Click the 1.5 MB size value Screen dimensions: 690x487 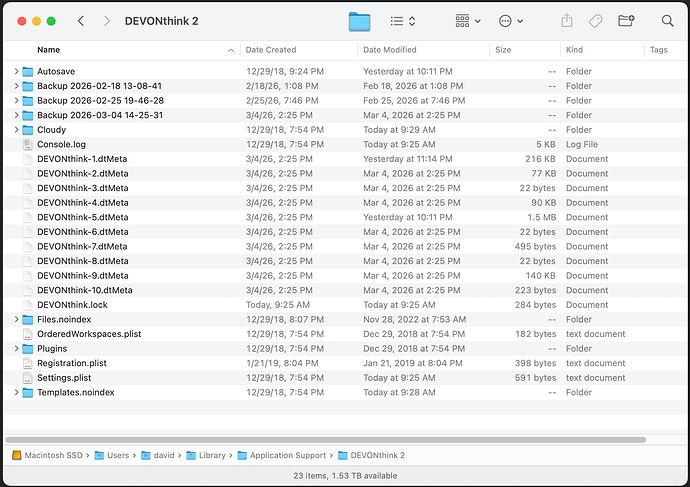tap(541, 217)
